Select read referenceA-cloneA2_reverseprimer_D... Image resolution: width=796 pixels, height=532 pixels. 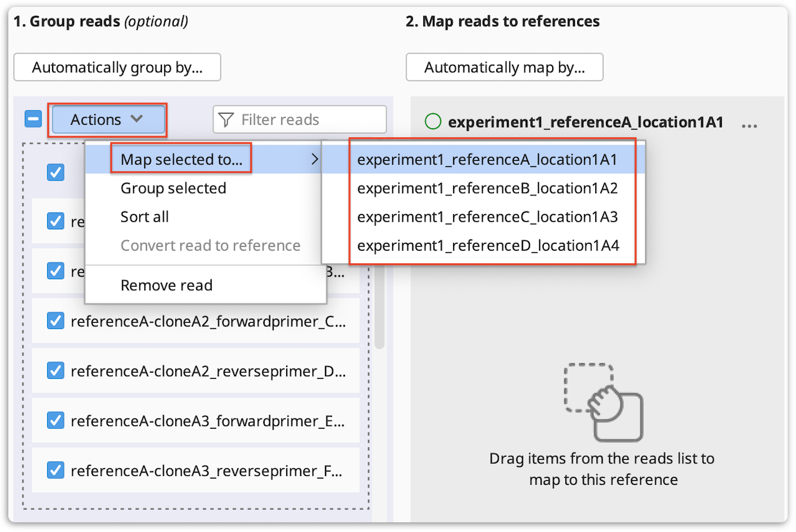[195, 371]
